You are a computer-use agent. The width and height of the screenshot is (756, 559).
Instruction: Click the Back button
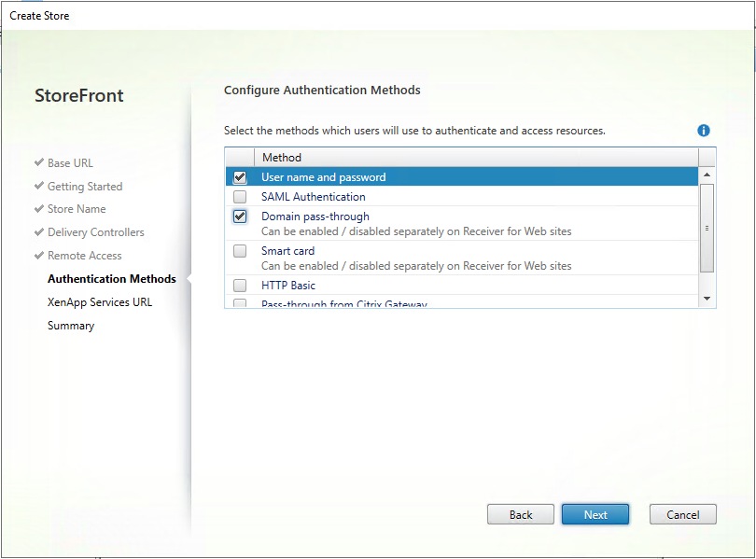click(x=521, y=513)
